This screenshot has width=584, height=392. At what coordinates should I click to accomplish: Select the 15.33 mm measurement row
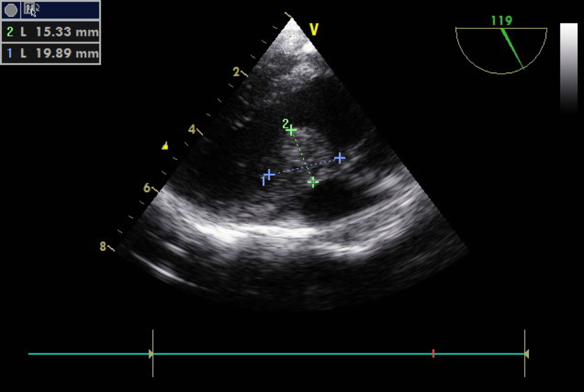[51, 32]
